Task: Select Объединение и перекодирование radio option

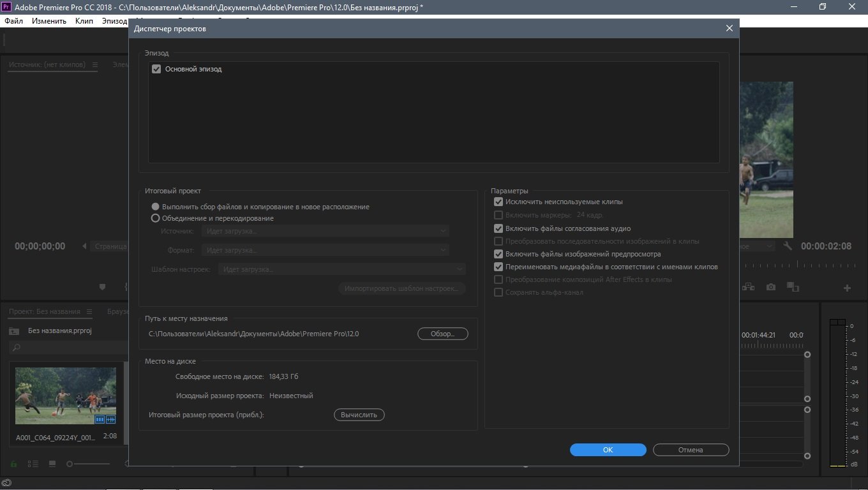Action: pos(155,218)
